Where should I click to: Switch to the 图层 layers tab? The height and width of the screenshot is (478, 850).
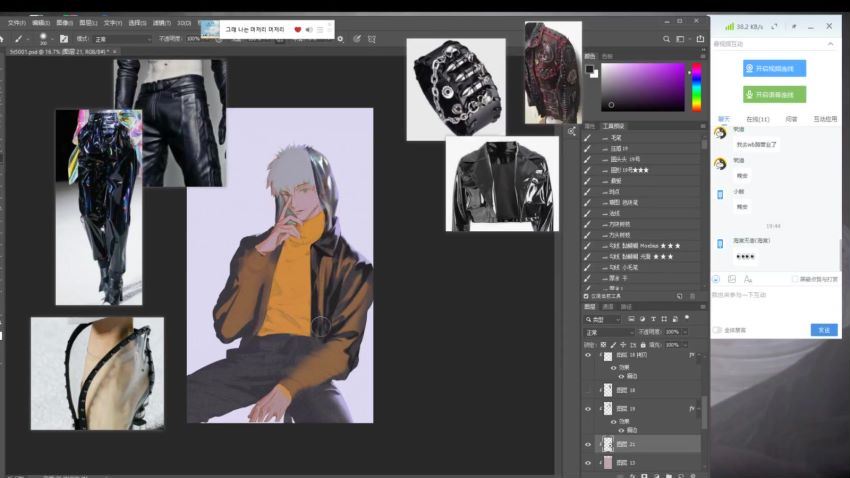click(589, 307)
